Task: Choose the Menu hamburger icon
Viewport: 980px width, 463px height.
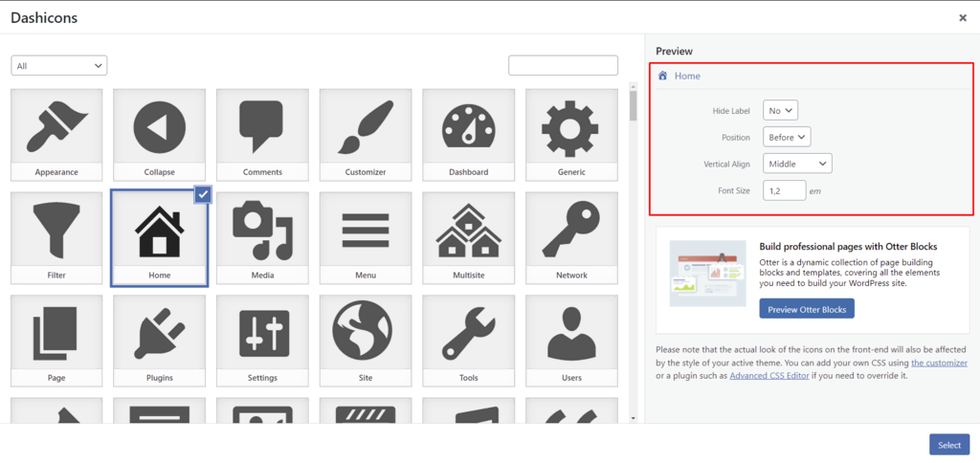Action: (366, 237)
